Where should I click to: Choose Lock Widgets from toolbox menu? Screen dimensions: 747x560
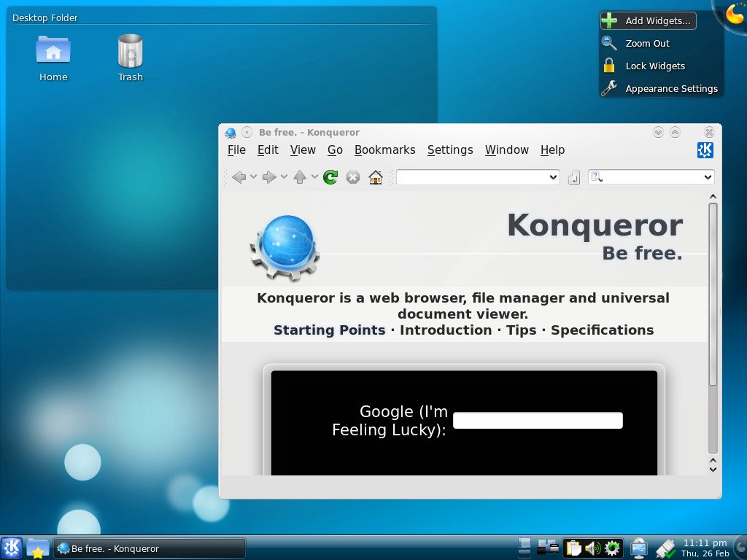tap(644, 66)
